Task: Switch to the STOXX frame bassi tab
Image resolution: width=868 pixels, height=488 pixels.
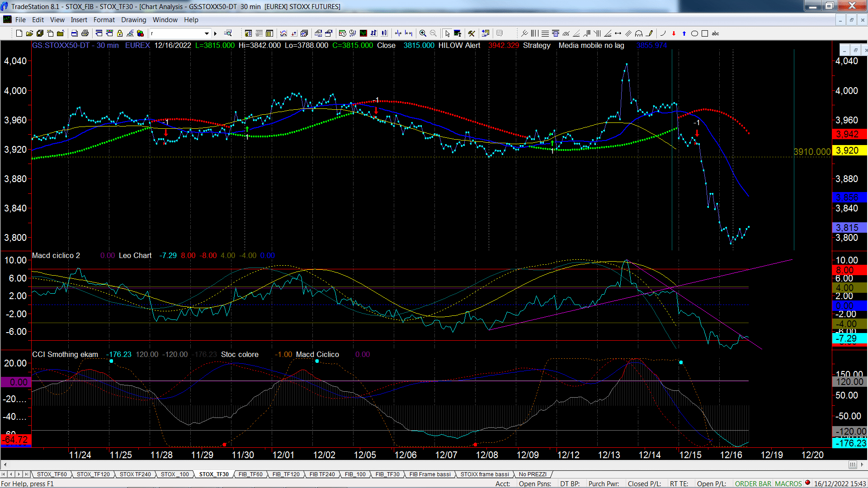Action: 485,474
